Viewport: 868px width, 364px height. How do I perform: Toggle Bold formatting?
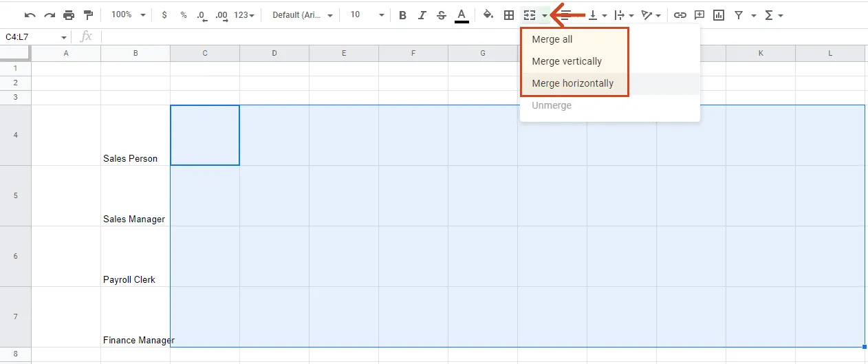(x=403, y=15)
